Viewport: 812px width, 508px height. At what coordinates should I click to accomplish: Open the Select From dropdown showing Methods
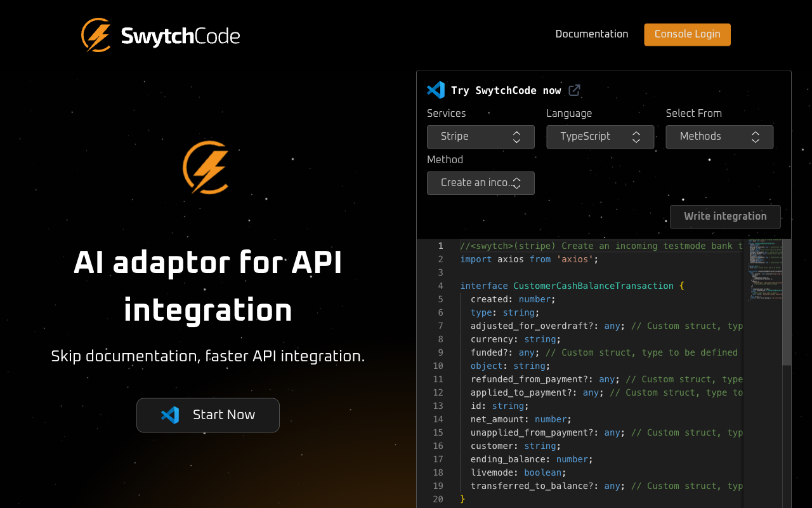tap(719, 137)
